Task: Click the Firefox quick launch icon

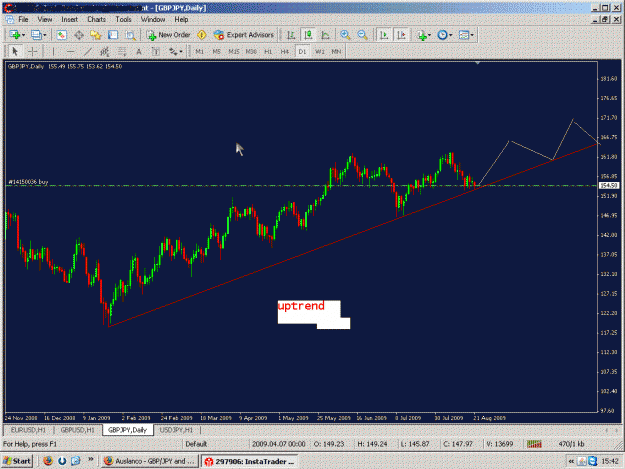Action: click(48, 461)
